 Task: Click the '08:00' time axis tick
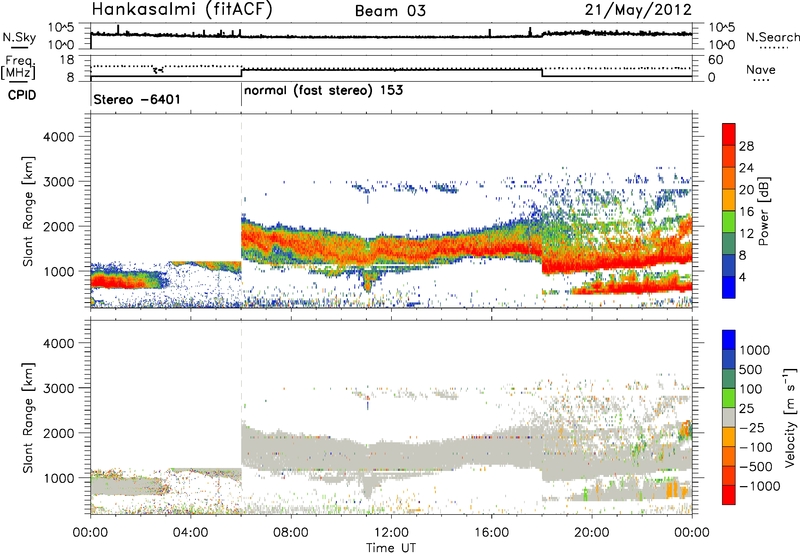(x=291, y=533)
